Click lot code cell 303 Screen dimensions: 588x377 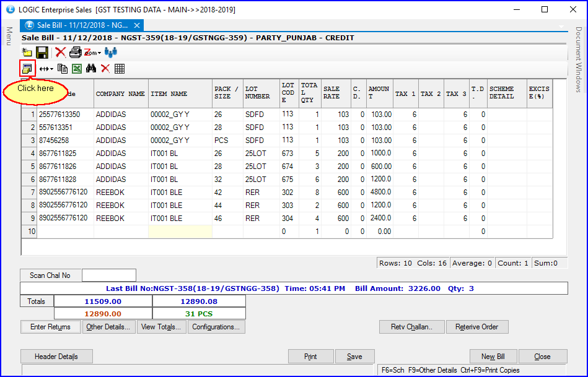[x=289, y=206]
